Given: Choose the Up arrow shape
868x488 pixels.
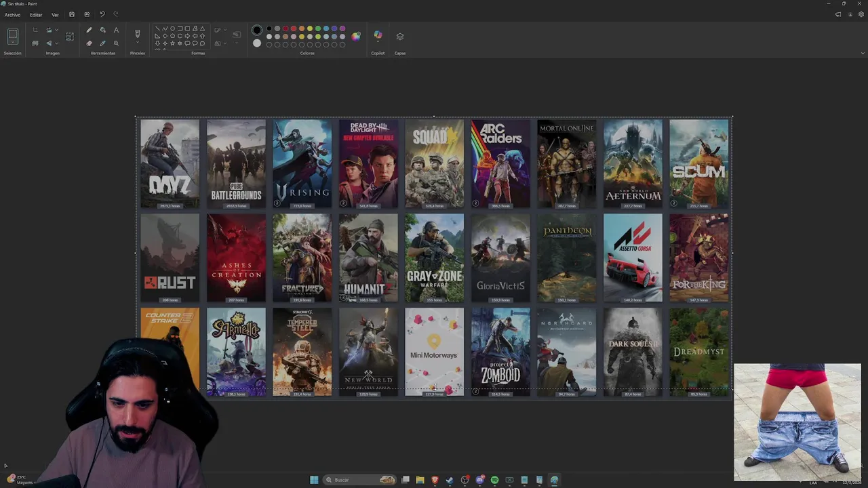Looking at the screenshot, I should click(x=202, y=36).
